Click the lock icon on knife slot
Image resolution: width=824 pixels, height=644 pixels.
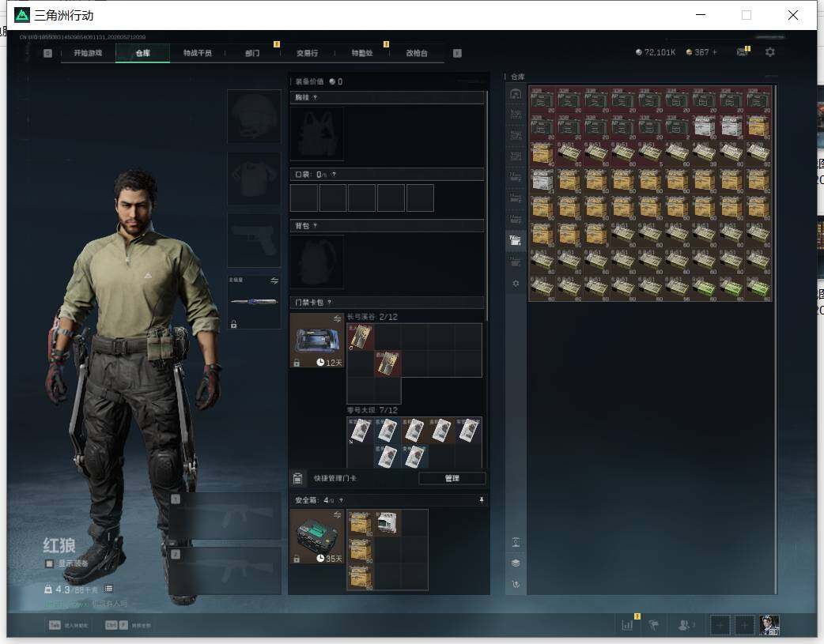[x=234, y=324]
